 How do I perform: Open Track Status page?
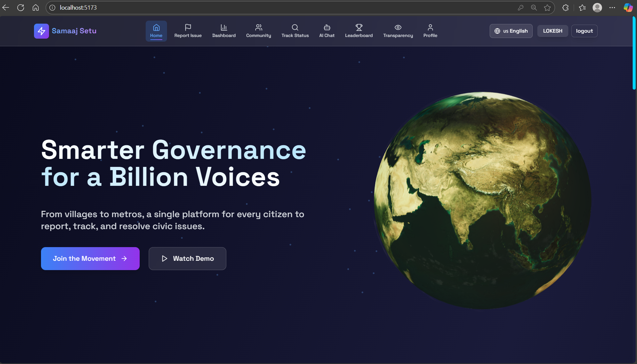(295, 31)
